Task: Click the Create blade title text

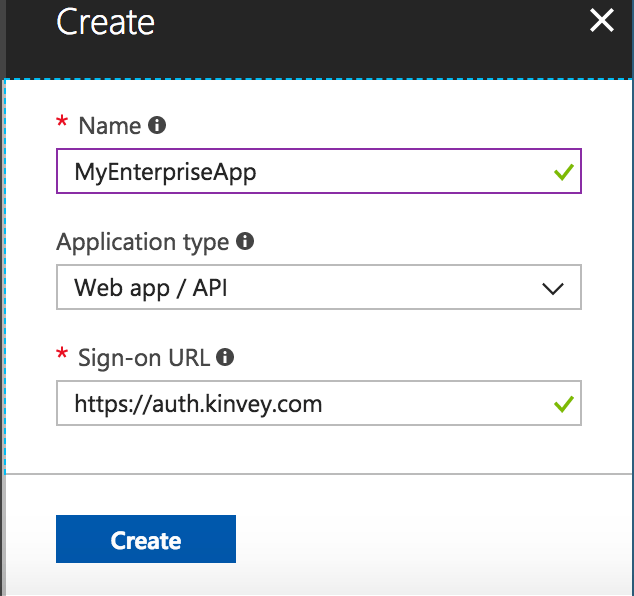Action: pos(106,22)
